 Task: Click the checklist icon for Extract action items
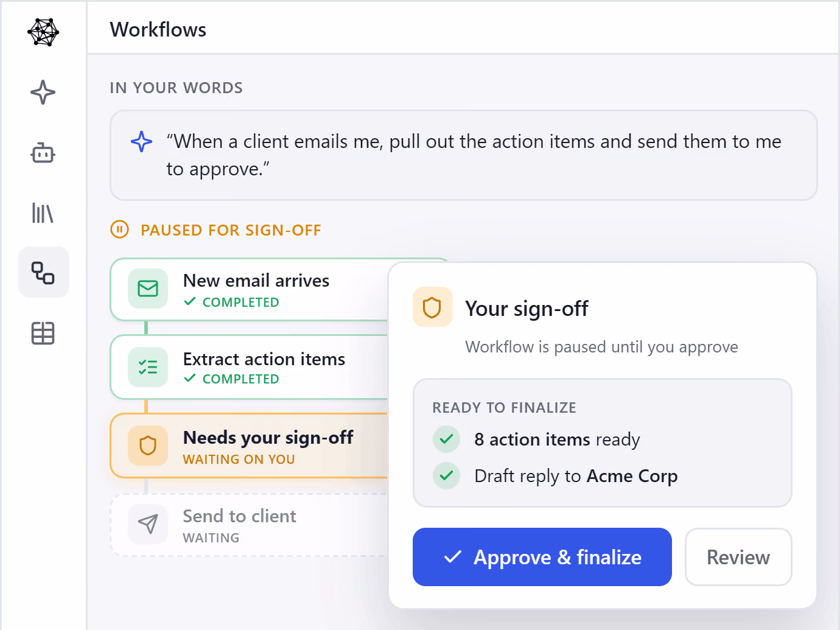[x=148, y=367]
